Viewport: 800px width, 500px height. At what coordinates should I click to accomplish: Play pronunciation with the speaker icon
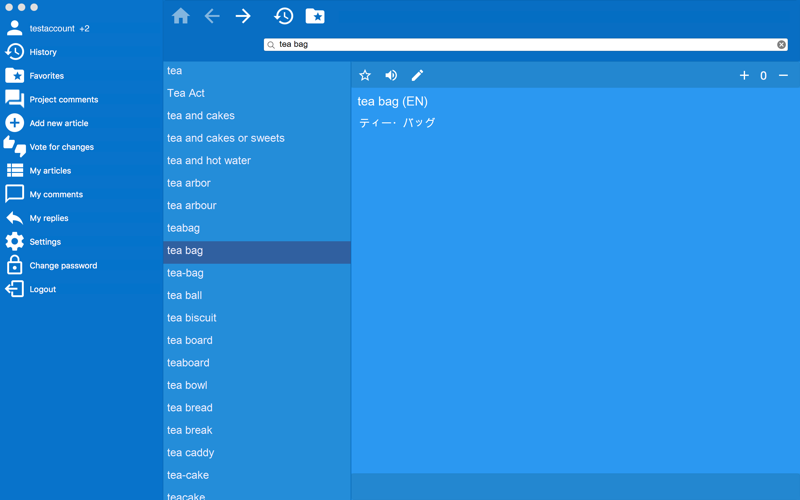tap(391, 76)
